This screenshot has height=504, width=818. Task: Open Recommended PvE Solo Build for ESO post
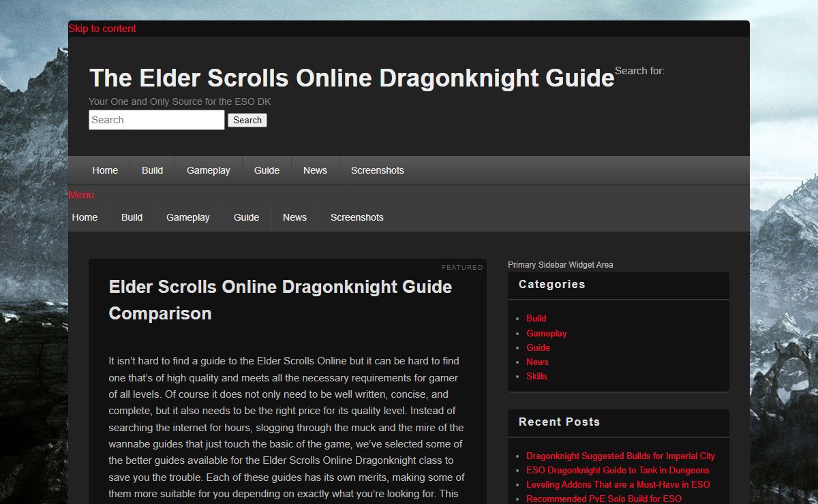[x=603, y=499]
